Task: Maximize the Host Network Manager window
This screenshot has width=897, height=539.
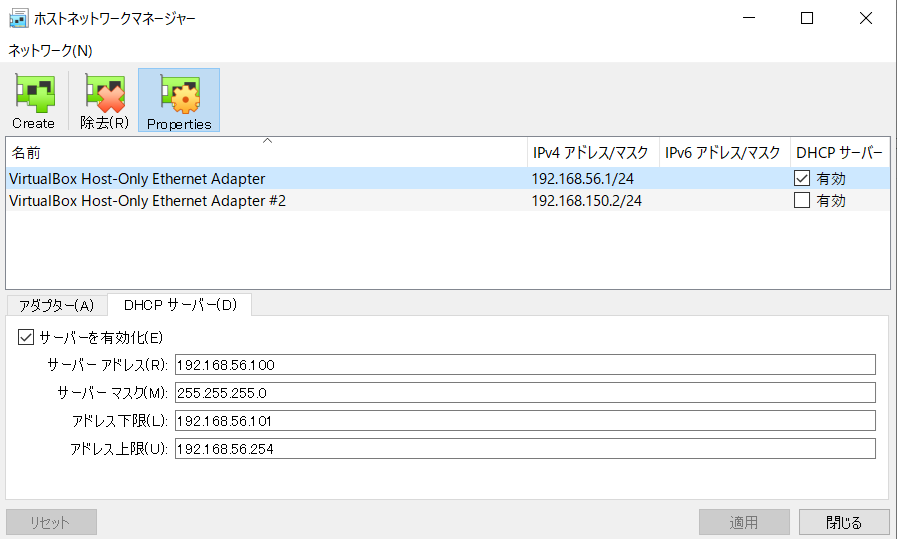Action: pos(807,18)
